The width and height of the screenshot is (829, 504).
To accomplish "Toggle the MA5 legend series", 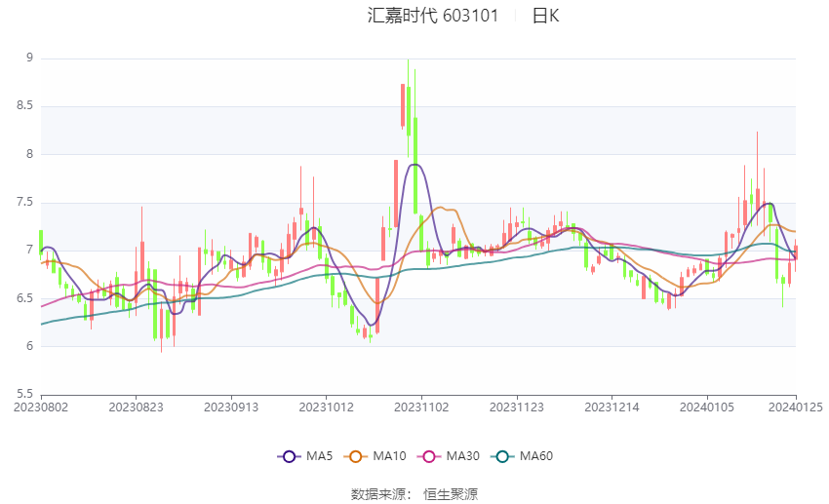I will point(305,456).
